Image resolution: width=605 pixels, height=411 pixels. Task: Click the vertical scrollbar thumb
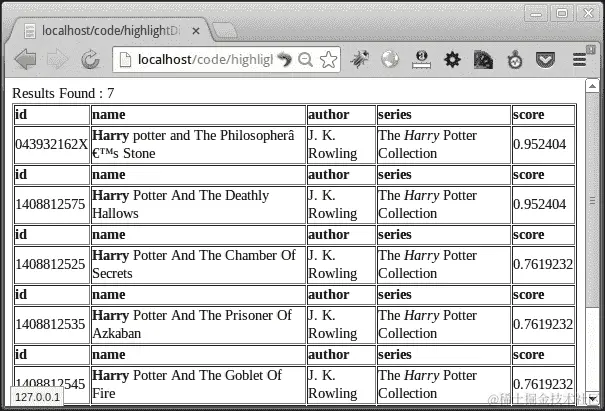point(592,200)
